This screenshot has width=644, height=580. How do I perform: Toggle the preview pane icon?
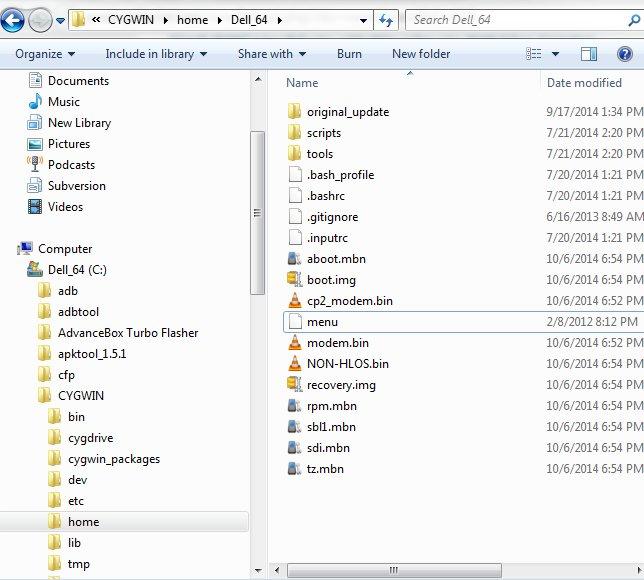[x=589, y=54]
